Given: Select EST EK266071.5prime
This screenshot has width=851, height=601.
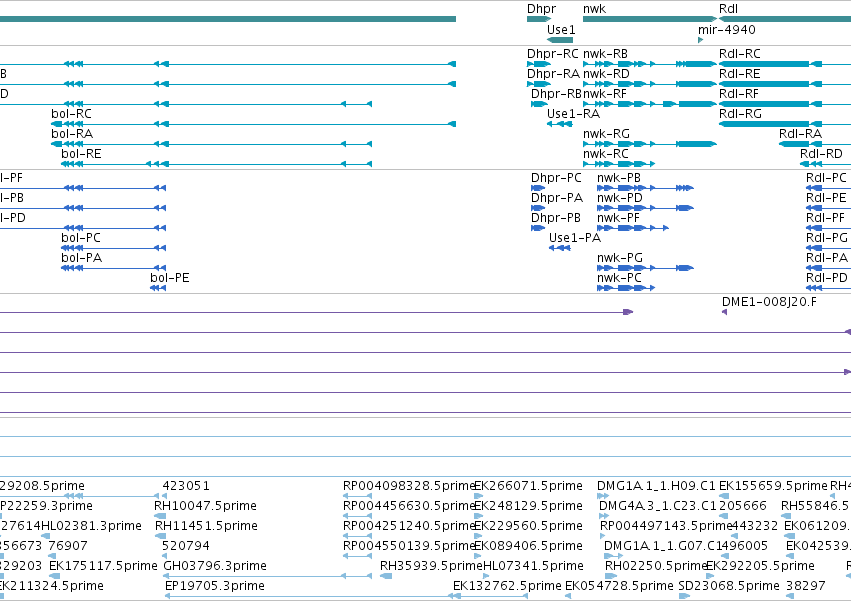Looking at the screenshot, I should pyautogui.click(x=529, y=486).
